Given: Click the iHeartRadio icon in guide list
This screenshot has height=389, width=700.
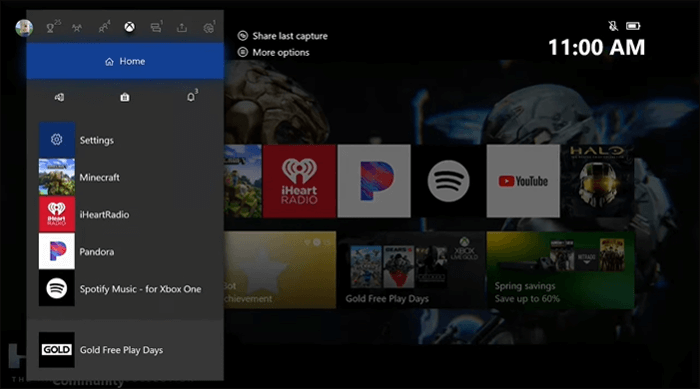Looking at the screenshot, I should (57, 214).
